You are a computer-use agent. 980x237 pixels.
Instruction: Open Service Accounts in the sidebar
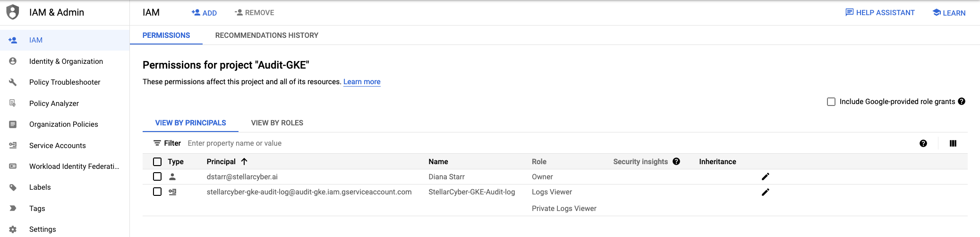pyautogui.click(x=58, y=145)
